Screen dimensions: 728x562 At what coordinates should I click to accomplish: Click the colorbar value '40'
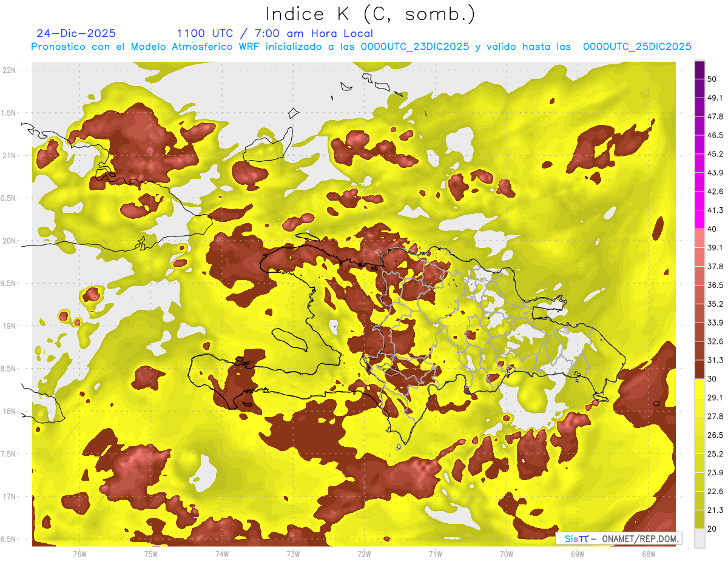tap(713, 229)
